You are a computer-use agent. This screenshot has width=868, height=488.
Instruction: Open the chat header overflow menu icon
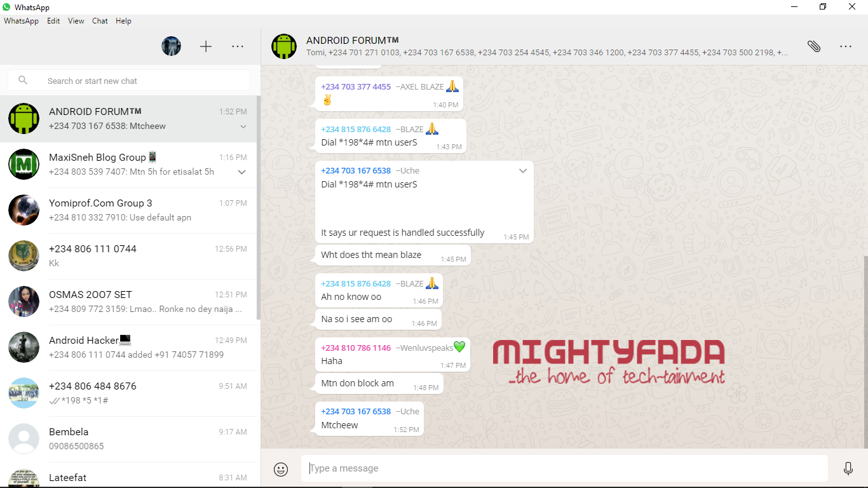pyautogui.click(x=846, y=46)
